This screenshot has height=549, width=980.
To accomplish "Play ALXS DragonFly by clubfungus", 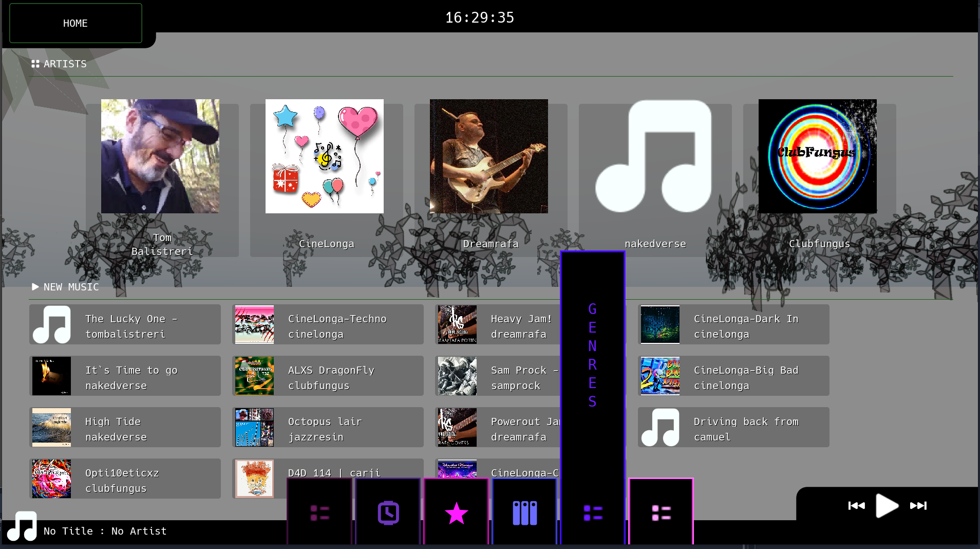I will pyautogui.click(x=328, y=376).
